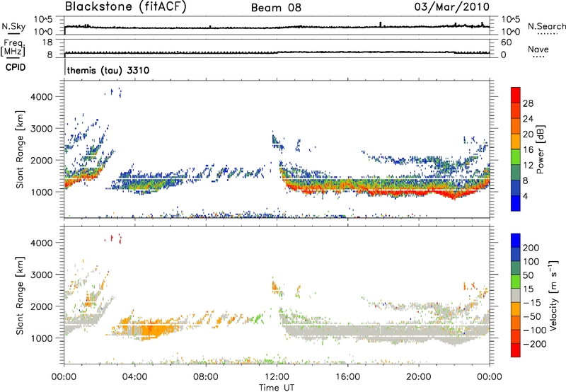Pick the red top segment of Power colorbar
Viewport: 566px width, 392px height.
click(x=516, y=96)
